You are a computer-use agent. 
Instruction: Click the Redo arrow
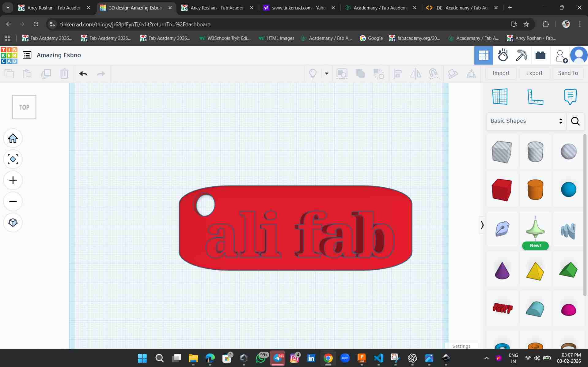(x=101, y=73)
